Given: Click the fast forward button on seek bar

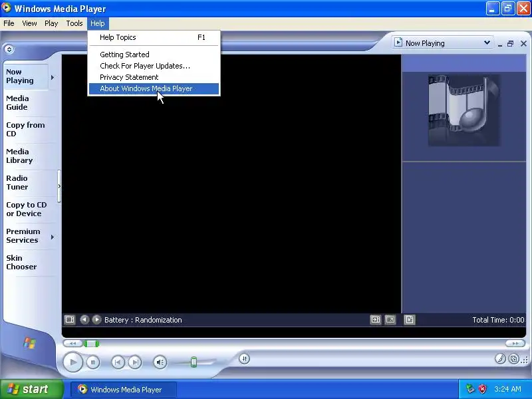Looking at the screenshot, I should coord(515,344).
